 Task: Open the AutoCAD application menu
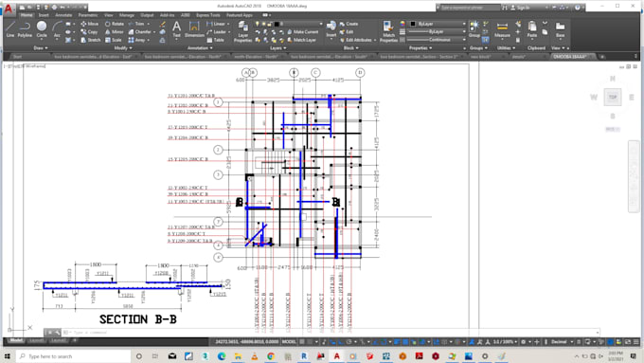9,9
